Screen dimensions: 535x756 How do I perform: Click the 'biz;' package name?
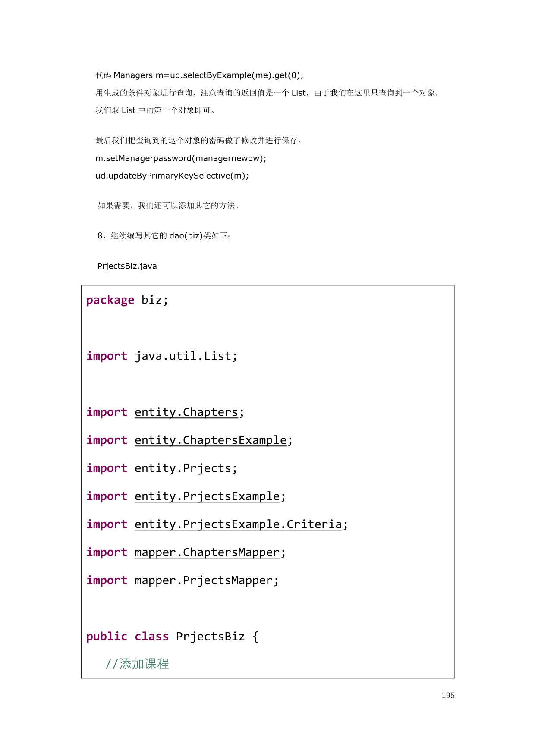click(155, 300)
